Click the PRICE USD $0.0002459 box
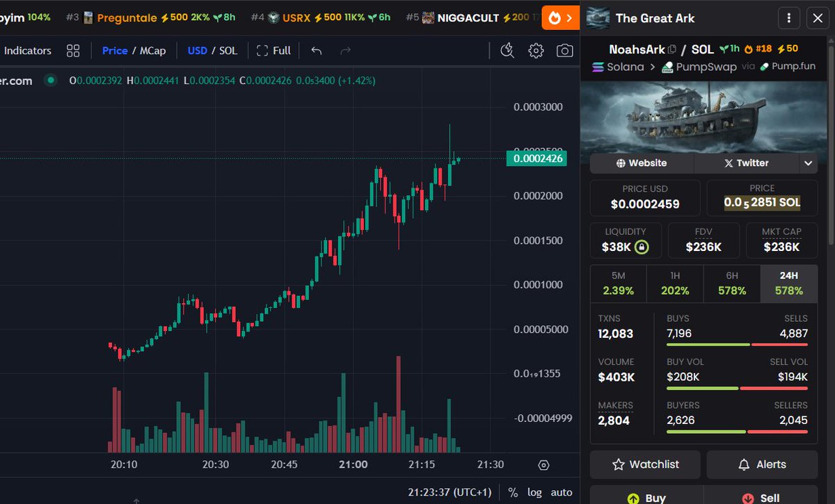The image size is (835, 504). click(x=645, y=197)
